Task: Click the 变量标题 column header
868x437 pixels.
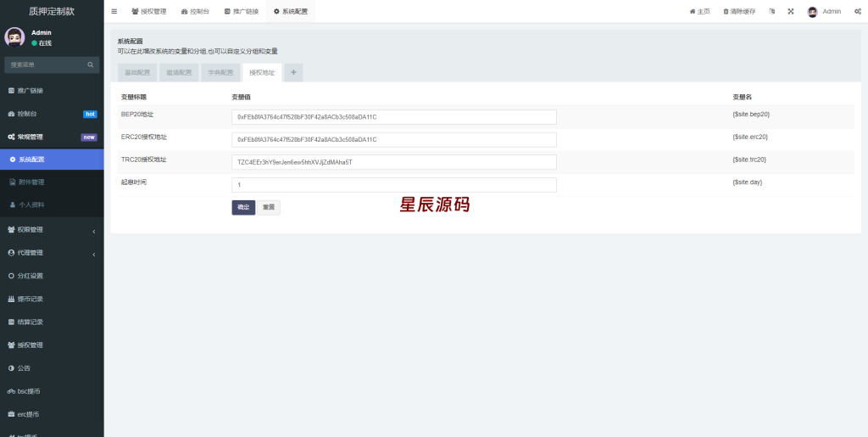Action: [134, 97]
